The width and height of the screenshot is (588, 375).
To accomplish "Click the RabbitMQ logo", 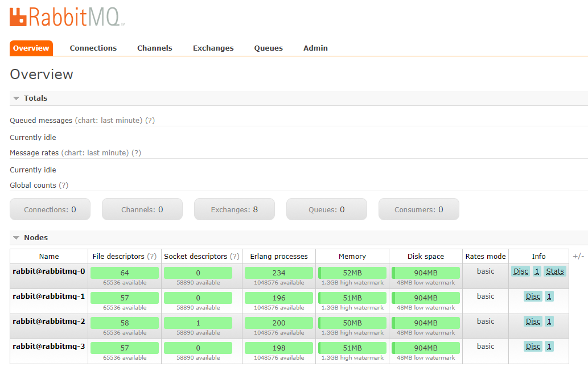I will [67, 17].
